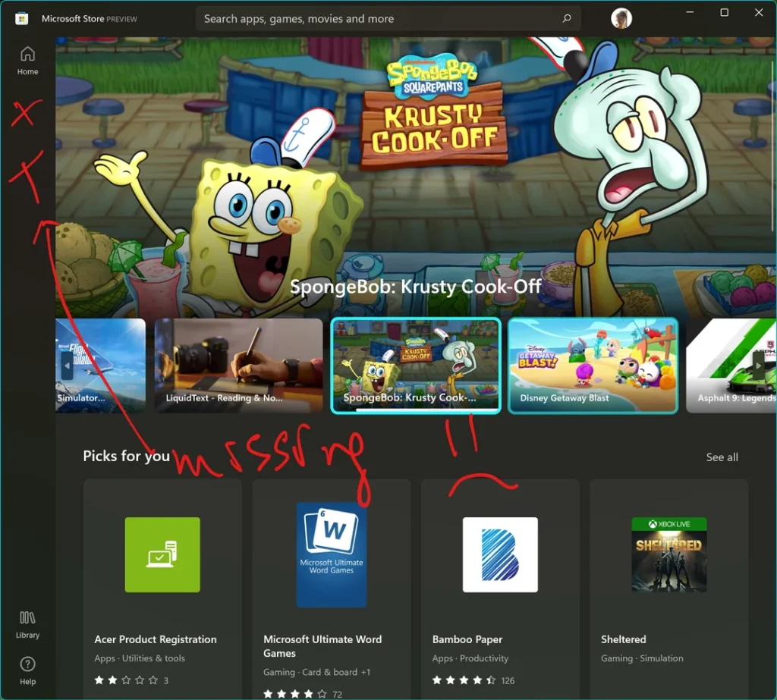Open the Acer Product Registration icon
The height and width of the screenshot is (700, 777).
pos(162,555)
